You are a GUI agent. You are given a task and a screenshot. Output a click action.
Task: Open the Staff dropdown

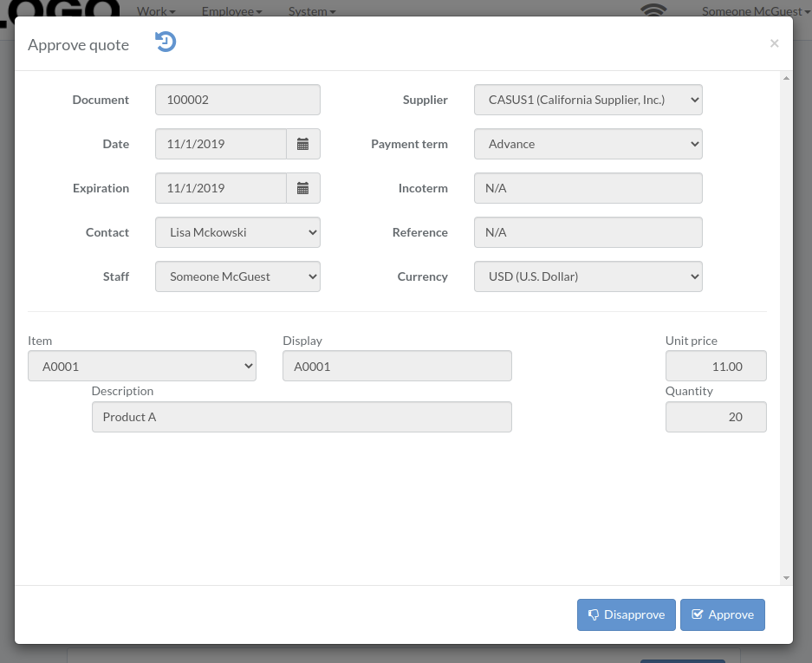click(x=237, y=276)
